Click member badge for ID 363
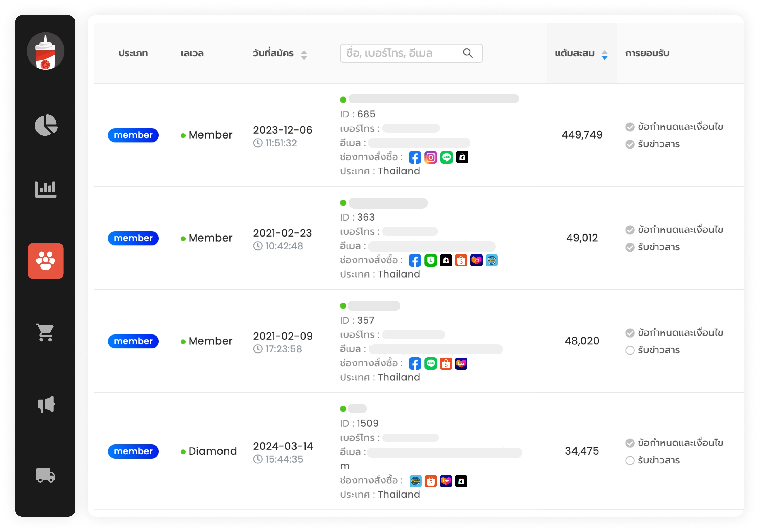759x532 pixels. point(133,238)
